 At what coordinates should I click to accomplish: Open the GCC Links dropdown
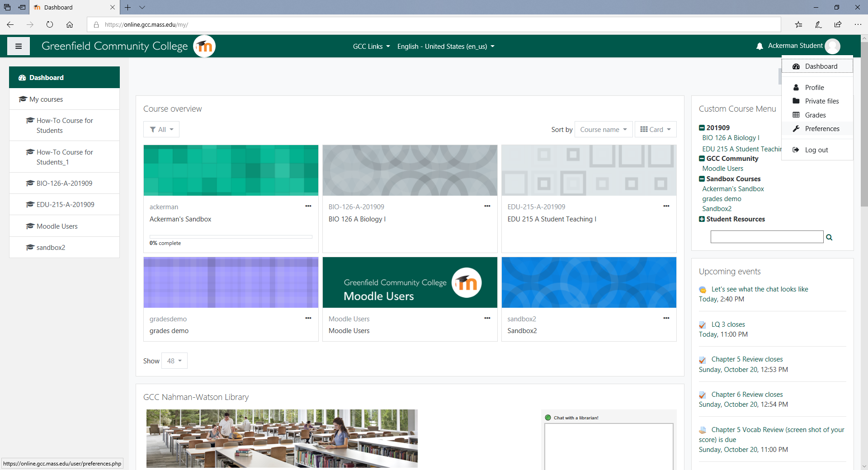[x=371, y=47]
